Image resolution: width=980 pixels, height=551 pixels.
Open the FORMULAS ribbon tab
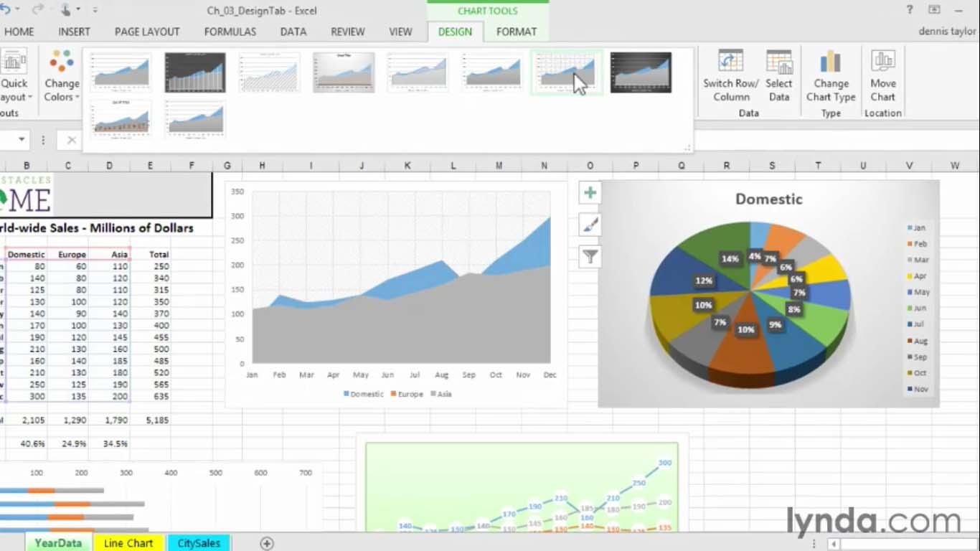click(230, 32)
